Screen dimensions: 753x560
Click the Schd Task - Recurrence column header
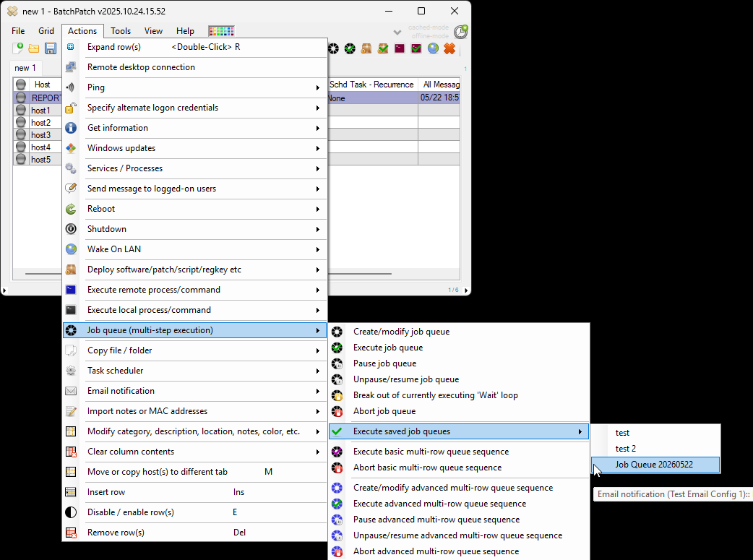click(371, 85)
